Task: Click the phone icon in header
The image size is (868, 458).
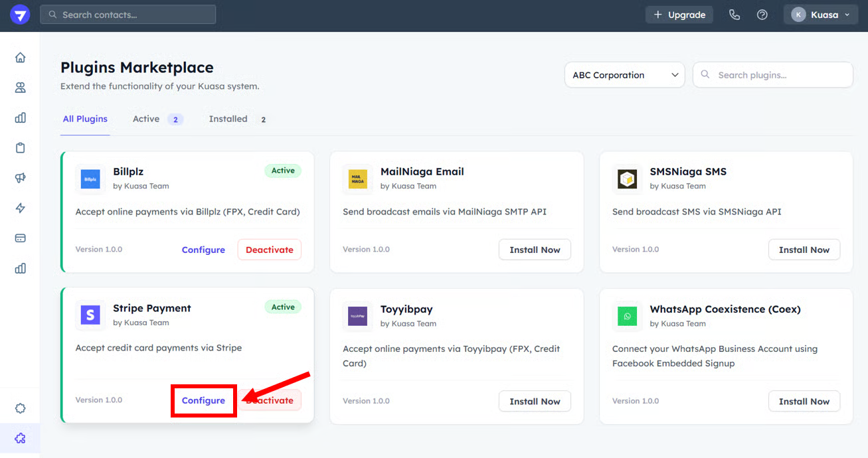Action: tap(734, 15)
